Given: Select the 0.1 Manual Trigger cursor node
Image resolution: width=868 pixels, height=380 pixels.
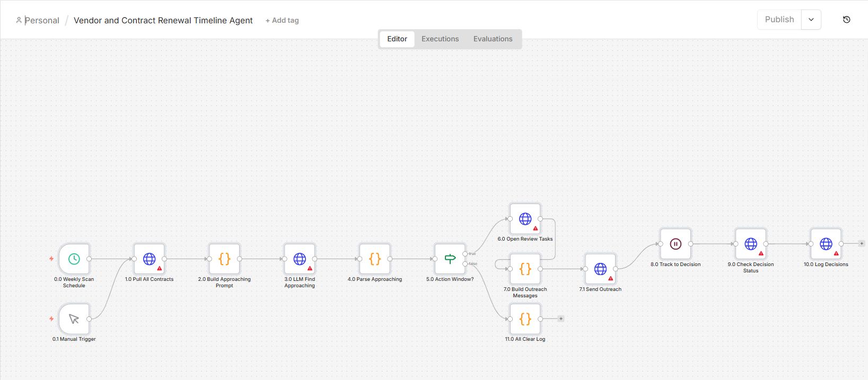Looking at the screenshot, I should click(x=74, y=319).
